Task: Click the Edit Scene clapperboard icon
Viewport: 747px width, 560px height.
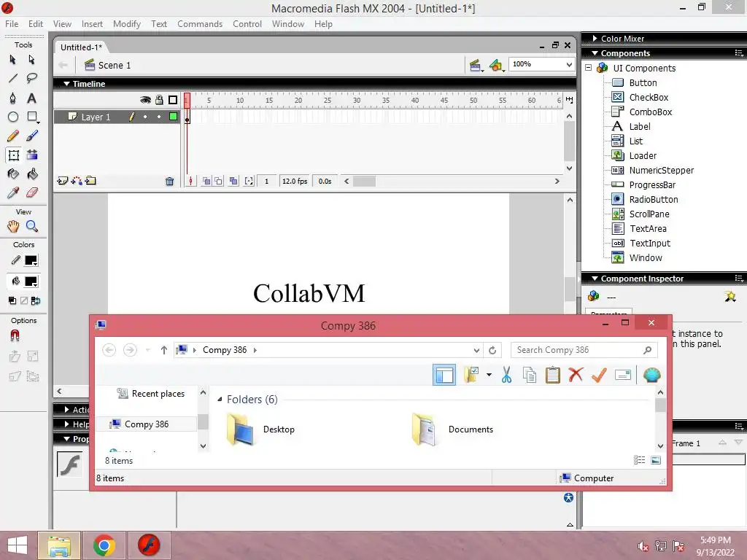Action: point(476,65)
